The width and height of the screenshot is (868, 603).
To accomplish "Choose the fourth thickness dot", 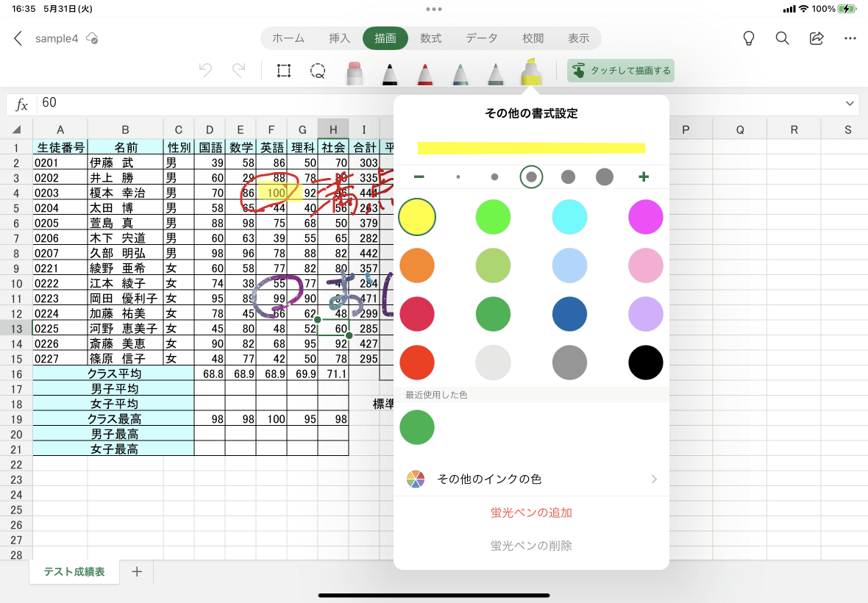I will (568, 177).
